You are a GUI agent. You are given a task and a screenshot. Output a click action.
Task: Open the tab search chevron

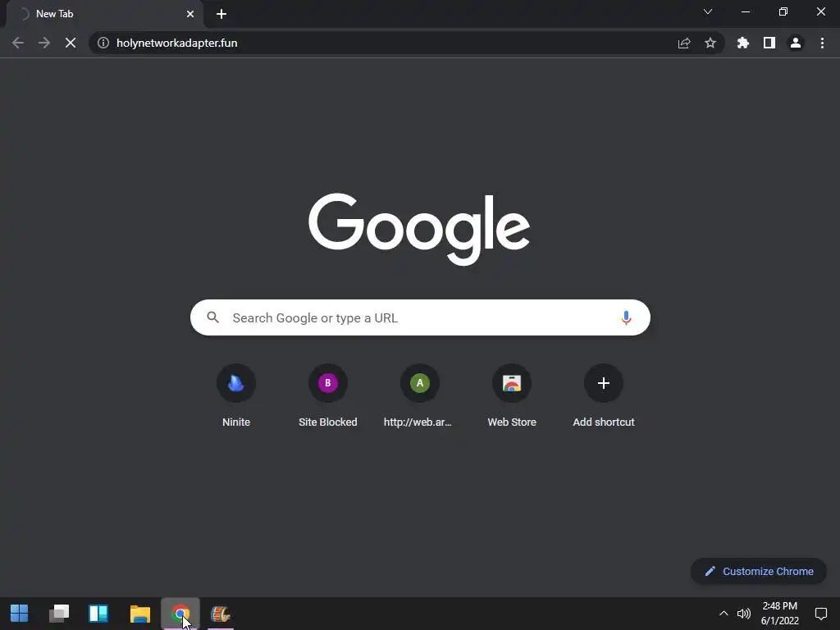708,11
